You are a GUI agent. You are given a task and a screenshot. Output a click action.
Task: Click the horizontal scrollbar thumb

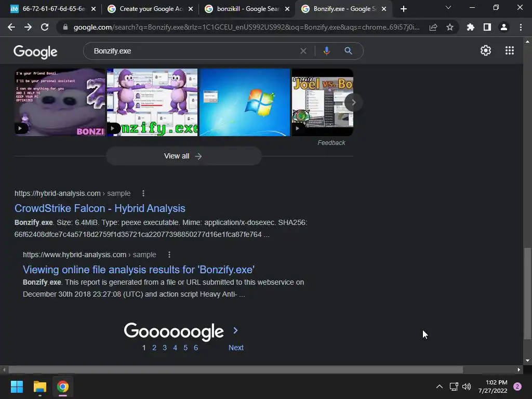235,369
